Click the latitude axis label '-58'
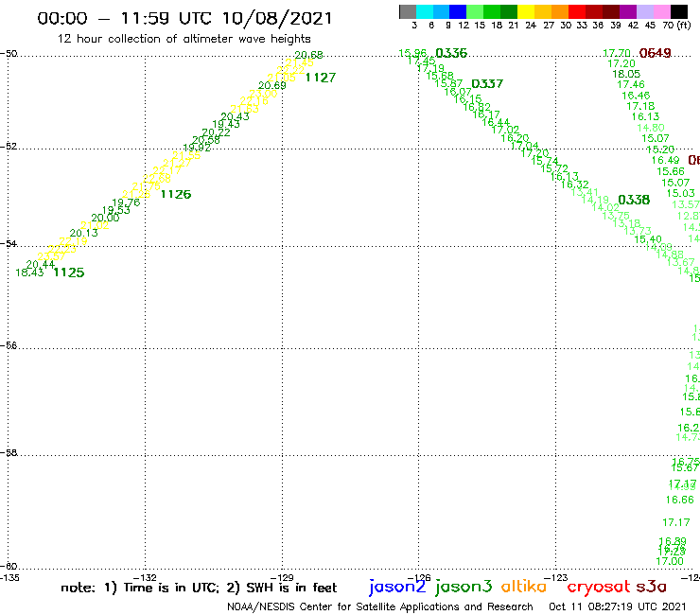The width and height of the screenshot is (700, 615). click(9, 453)
